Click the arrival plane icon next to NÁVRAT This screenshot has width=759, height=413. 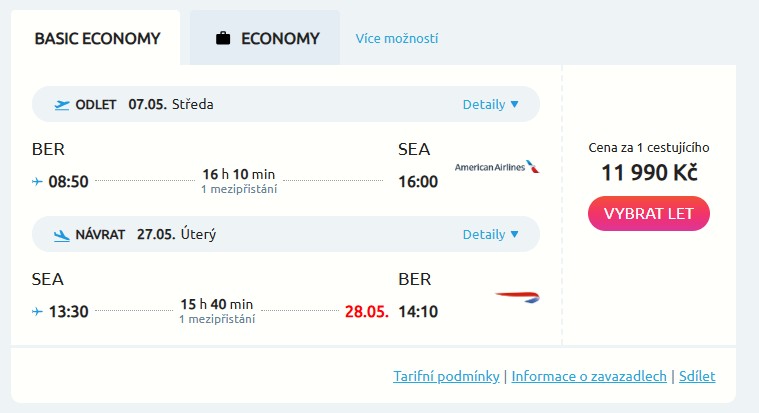tap(62, 235)
